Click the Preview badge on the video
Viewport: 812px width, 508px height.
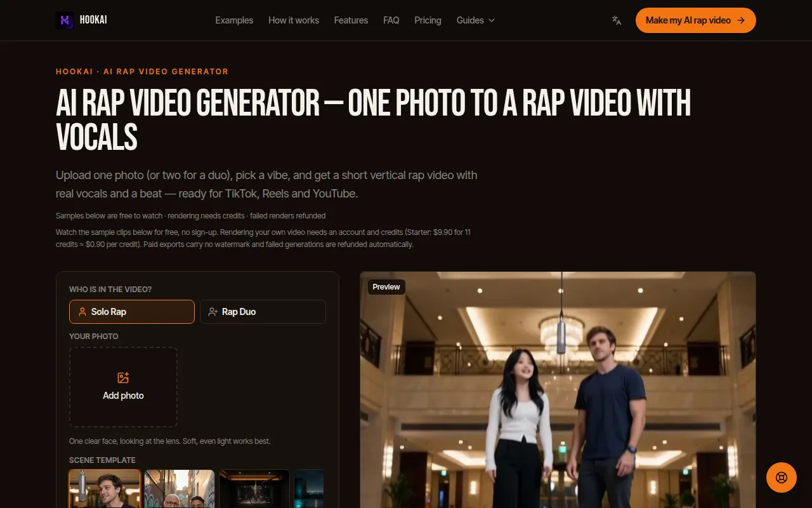tap(386, 287)
